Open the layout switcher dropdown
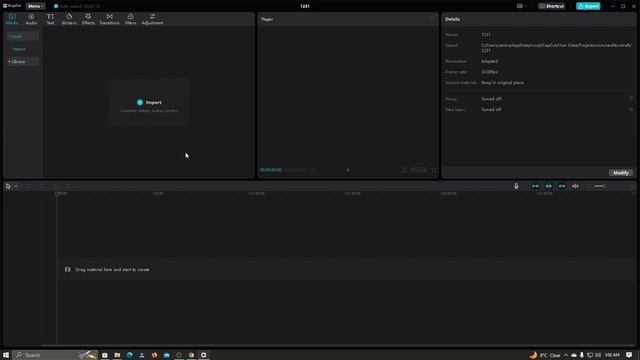Viewport: 640px width, 360px height. (521, 6)
